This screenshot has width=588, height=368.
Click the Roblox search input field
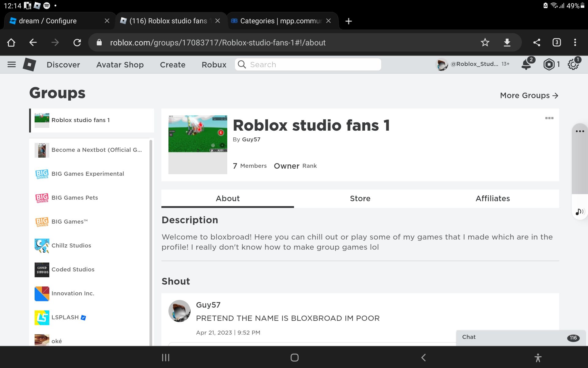point(308,64)
